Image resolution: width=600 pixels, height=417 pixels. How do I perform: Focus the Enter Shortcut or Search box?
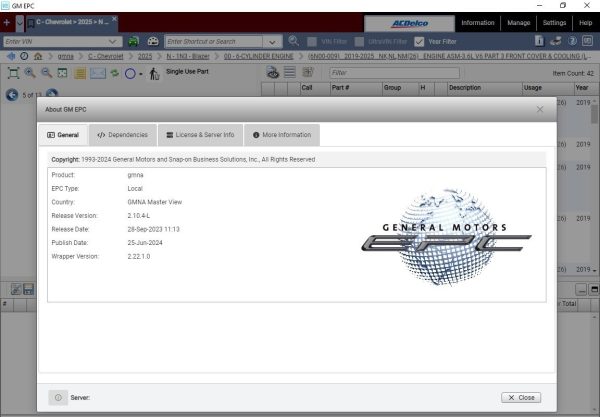point(214,41)
